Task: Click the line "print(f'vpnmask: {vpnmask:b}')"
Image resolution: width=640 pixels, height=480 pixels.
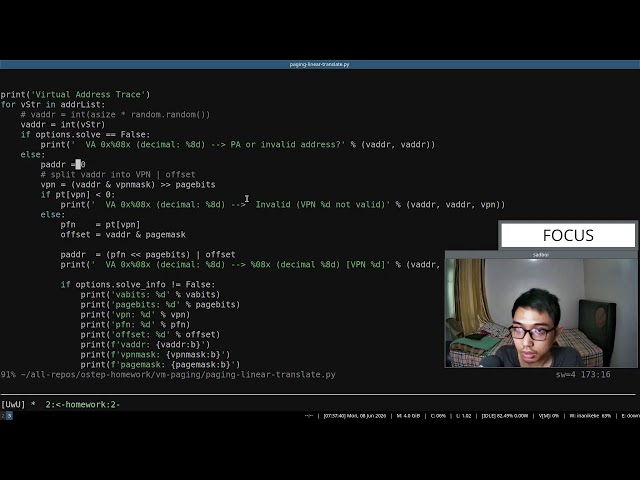Action: pyautogui.click(x=155, y=354)
